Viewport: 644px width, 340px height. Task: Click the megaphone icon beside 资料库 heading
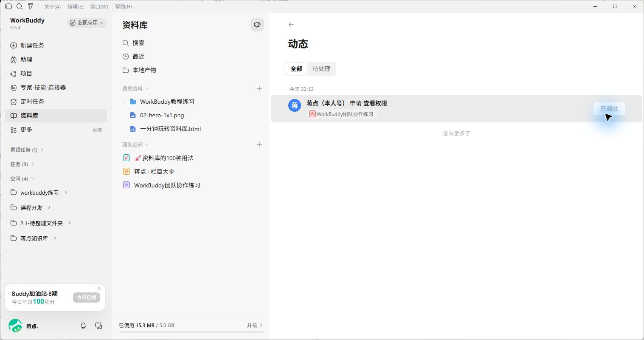point(257,25)
